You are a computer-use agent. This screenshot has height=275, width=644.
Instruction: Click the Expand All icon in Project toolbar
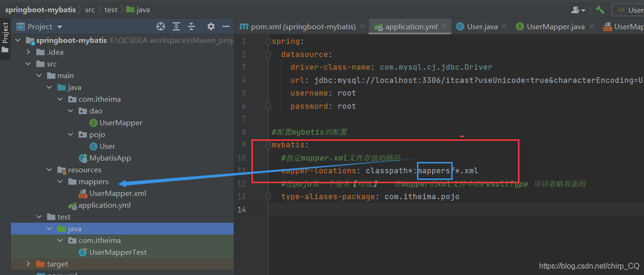176,26
